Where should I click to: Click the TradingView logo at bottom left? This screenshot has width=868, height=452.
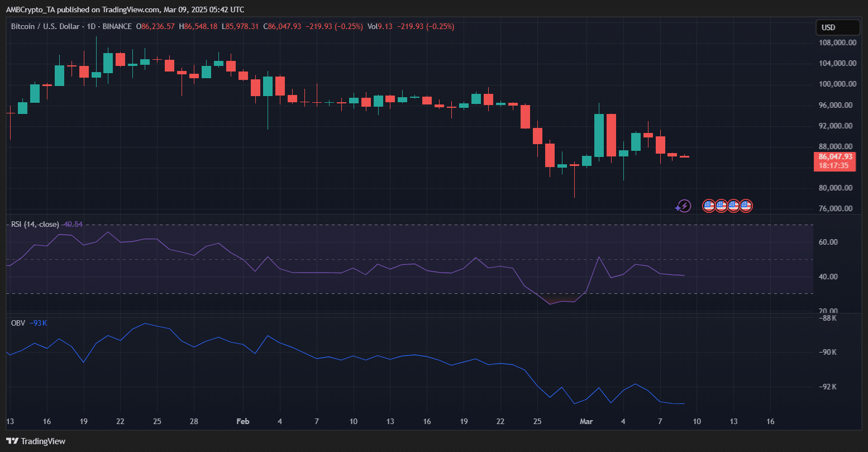pyautogui.click(x=36, y=441)
